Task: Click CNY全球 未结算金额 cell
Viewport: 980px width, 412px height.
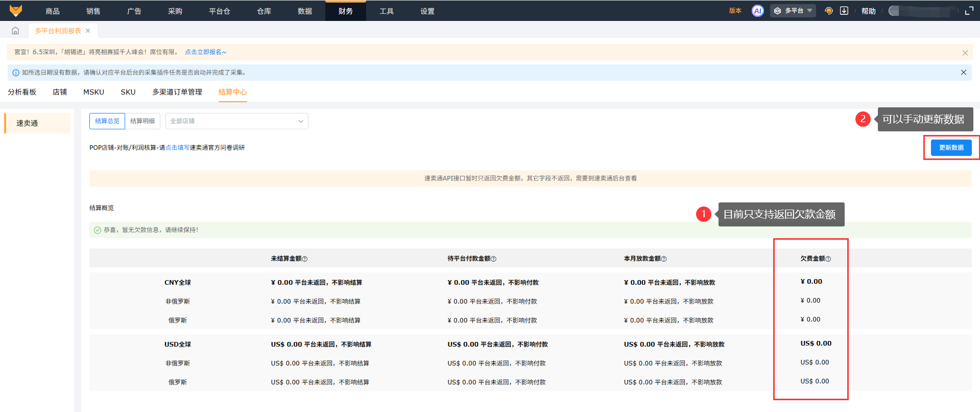Action: click(317, 283)
